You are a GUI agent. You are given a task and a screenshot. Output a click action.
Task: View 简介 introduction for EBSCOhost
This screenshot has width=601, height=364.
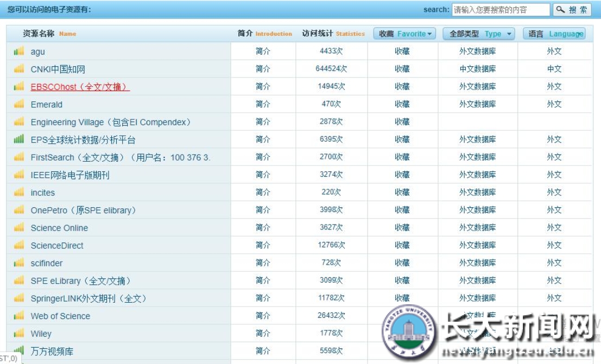tap(263, 86)
